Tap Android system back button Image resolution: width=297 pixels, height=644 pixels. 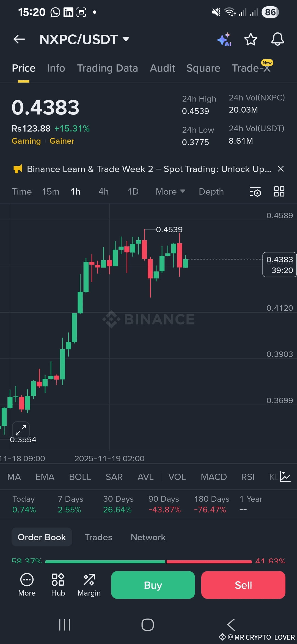[x=231, y=625]
